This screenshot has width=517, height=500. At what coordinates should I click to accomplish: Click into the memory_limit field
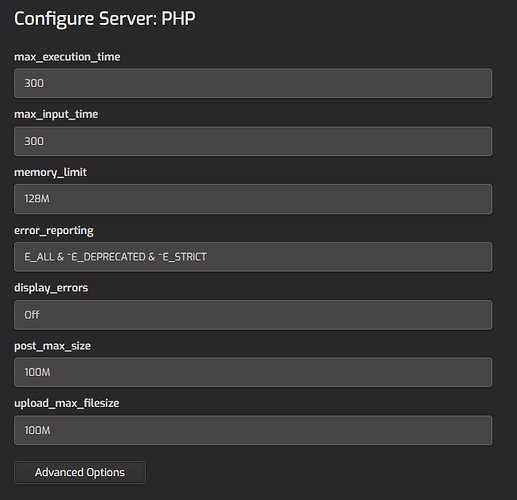click(x=253, y=199)
